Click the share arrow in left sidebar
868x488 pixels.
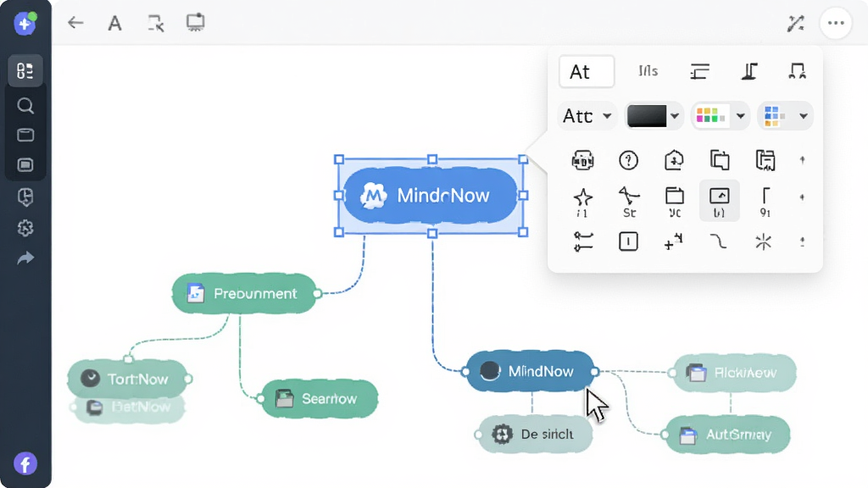[25, 258]
